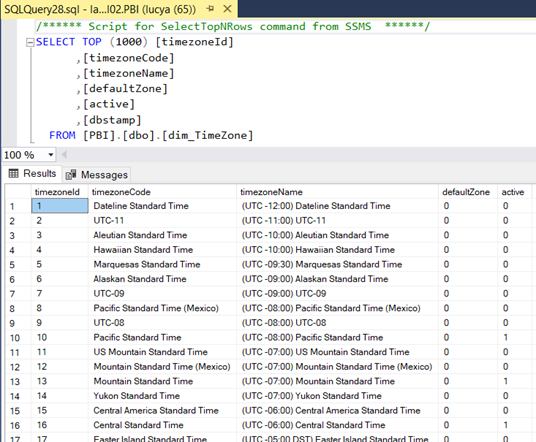This screenshot has width=536, height=442.
Task: Click '(UTC -12:00) Dateline Standard Time' cell
Action: [337, 206]
